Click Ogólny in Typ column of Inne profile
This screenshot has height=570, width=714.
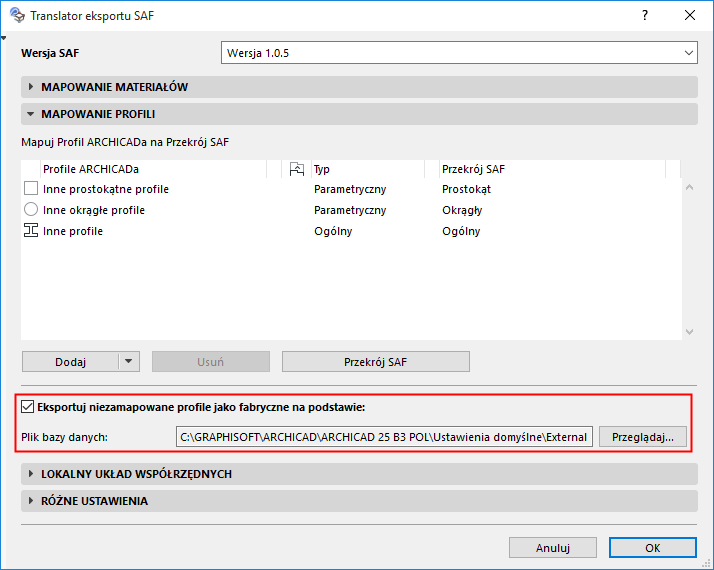click(x=333, y=231)
